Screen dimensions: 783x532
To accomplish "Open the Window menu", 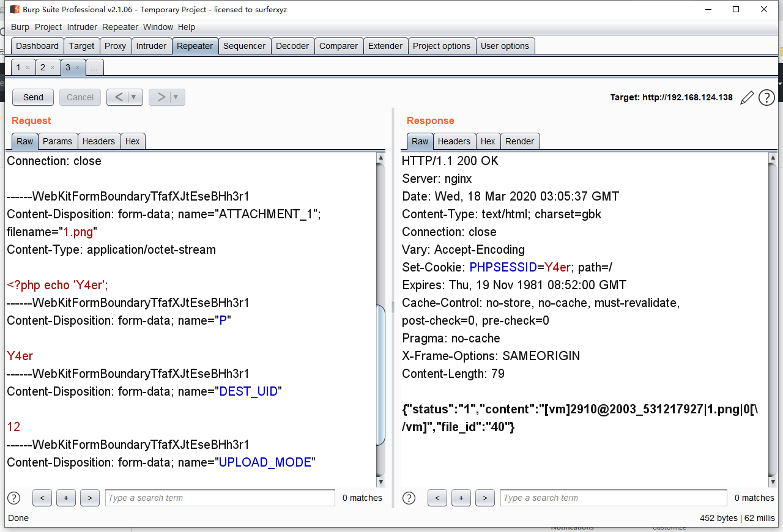I will (x=158, y=27).
